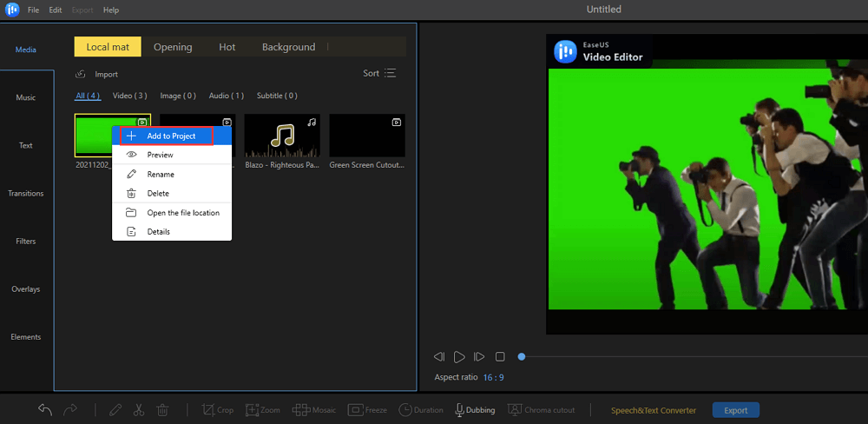
Task: Open the File menu
Action: coord(33,10)
